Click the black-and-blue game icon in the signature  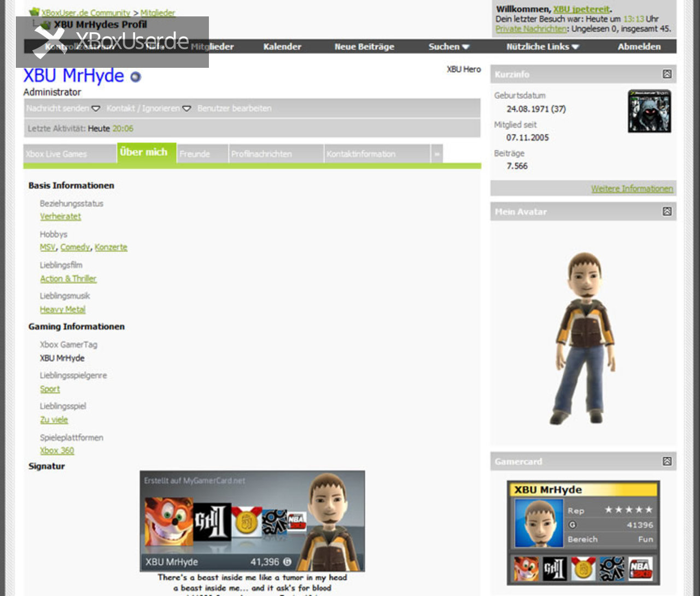[275, 522]
